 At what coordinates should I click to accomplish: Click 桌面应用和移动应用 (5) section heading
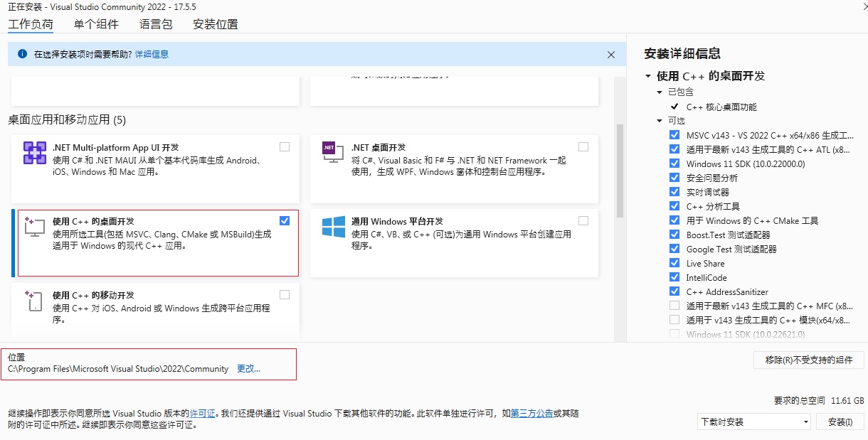(67, 120)
